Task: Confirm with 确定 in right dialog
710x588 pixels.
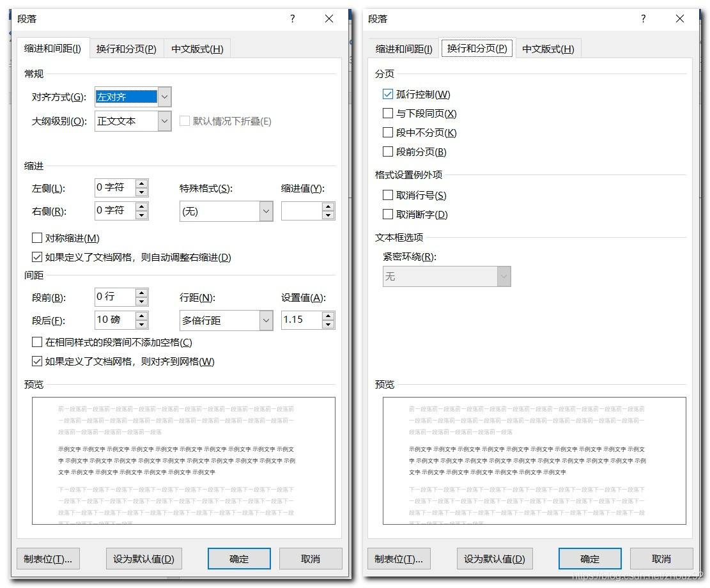Action: (x=590, y=559)
